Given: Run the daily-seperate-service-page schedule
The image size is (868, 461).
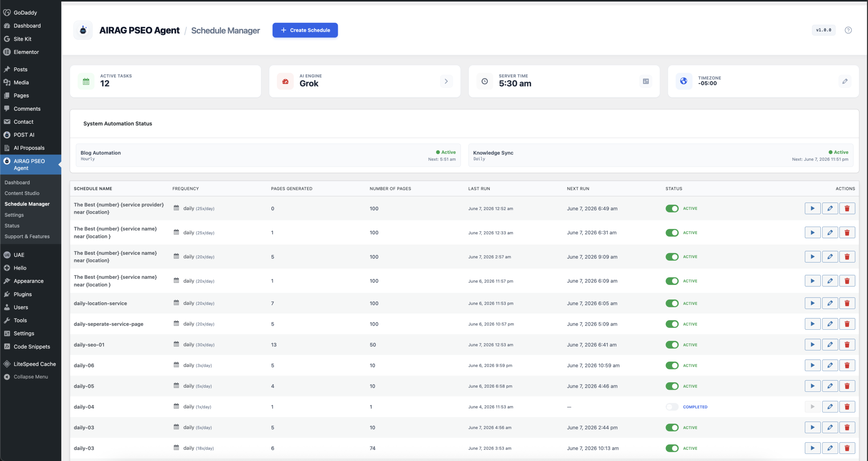Looking at the screenshot, I should (x=812, y=324).
